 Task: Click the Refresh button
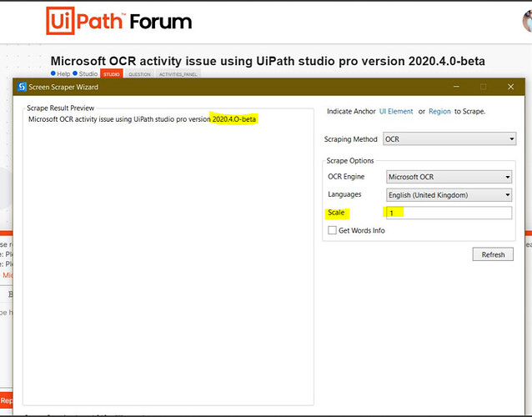pos(493,254)
